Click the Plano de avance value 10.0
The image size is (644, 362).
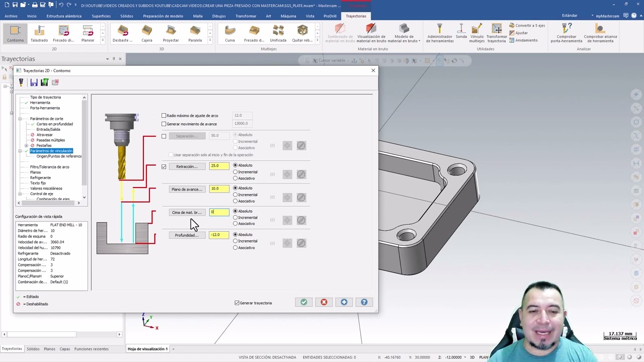pos(219,189)
